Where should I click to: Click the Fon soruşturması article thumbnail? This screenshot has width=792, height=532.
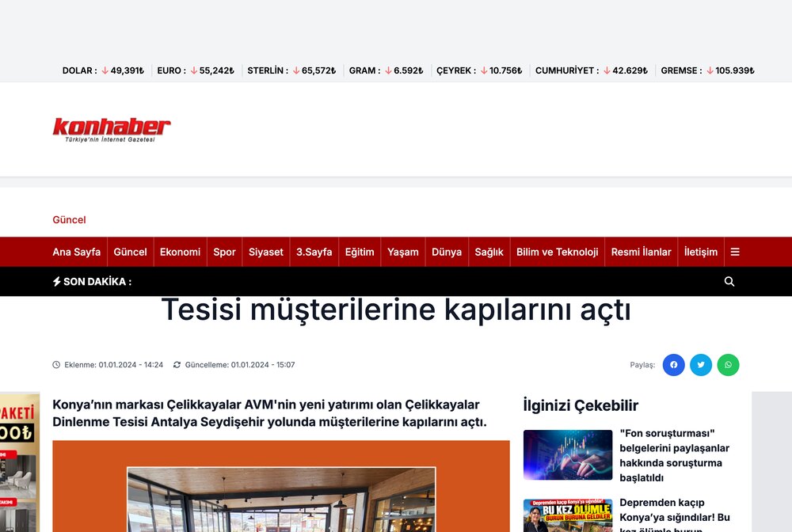tap(568, 454)
